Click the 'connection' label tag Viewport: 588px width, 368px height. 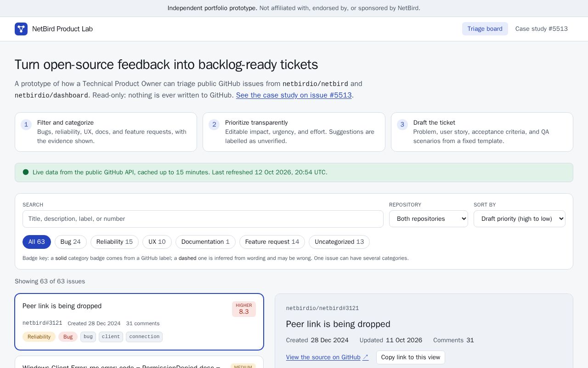pyautogui.click(x=144, y=337)
